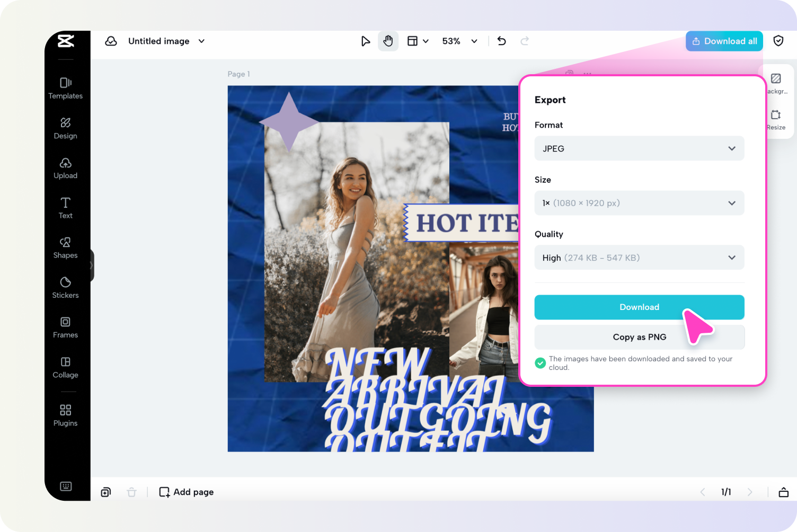Undo the last action
This screenshot has width=797, height=532.
pos(501,41)
